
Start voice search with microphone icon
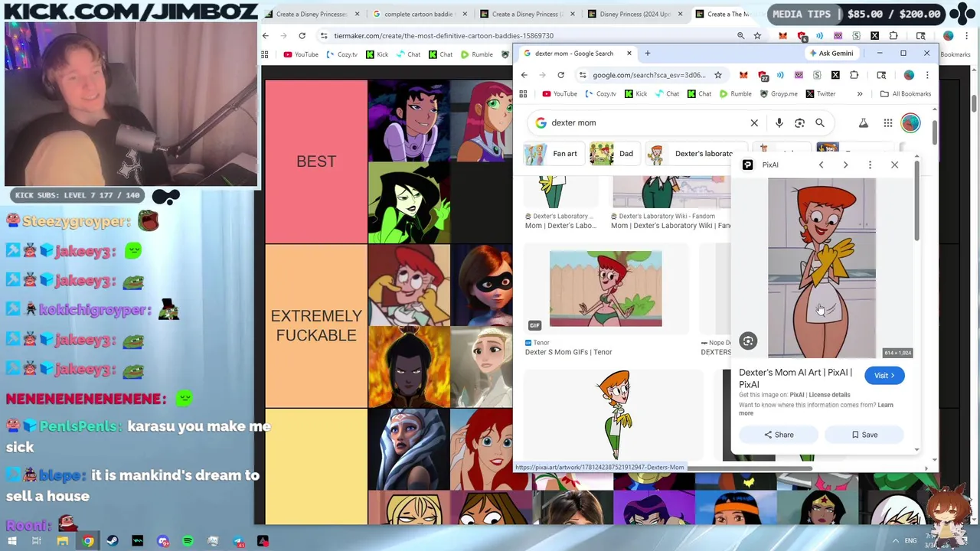click(779, 122)
